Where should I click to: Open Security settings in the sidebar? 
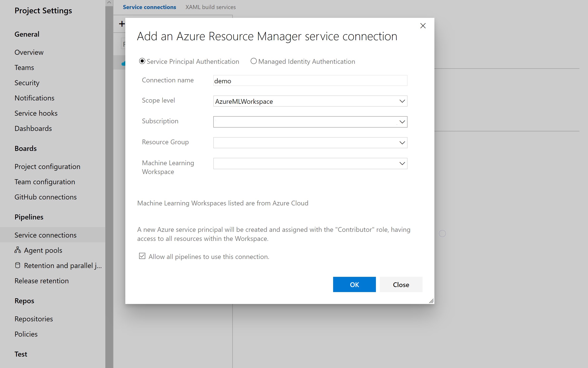[27, 83]
